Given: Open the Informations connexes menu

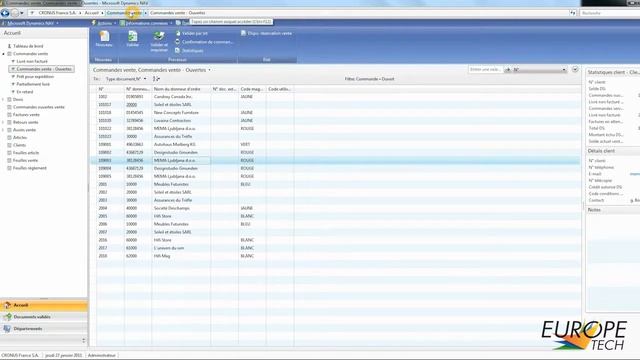Looking at the screenshot, I should coord(146,23).
